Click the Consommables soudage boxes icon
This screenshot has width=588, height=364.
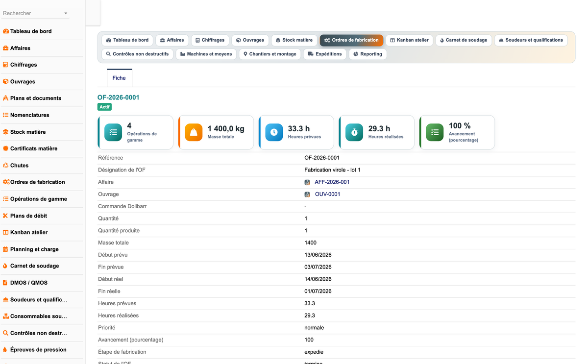[x=6, y=316]
